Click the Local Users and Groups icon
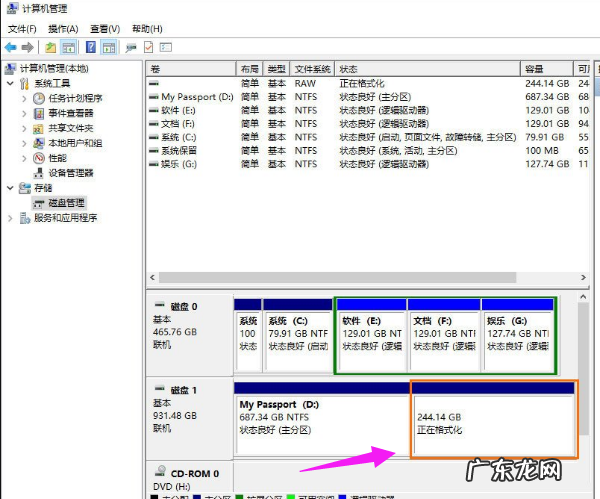The height and width of the screenshot is (499, 600). pos(39,144)
